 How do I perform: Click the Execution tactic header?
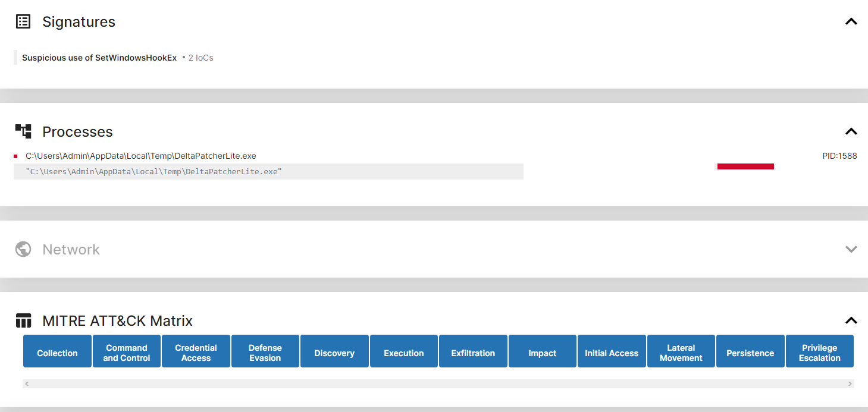(403, 353)
